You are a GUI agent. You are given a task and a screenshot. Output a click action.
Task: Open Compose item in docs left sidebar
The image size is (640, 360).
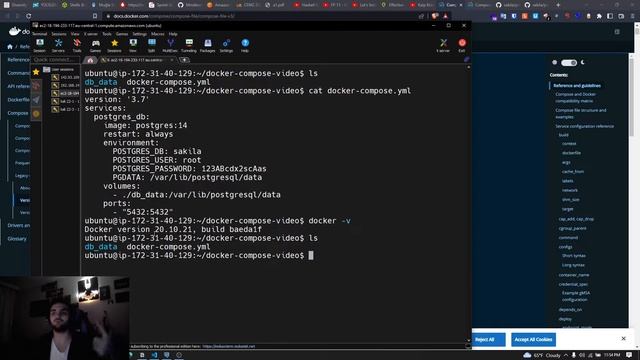pyautogui.click(x=18, y=113)
